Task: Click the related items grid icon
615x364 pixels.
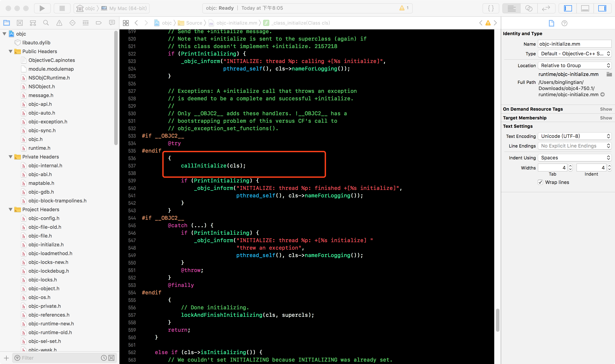Action: click(126, 23)
